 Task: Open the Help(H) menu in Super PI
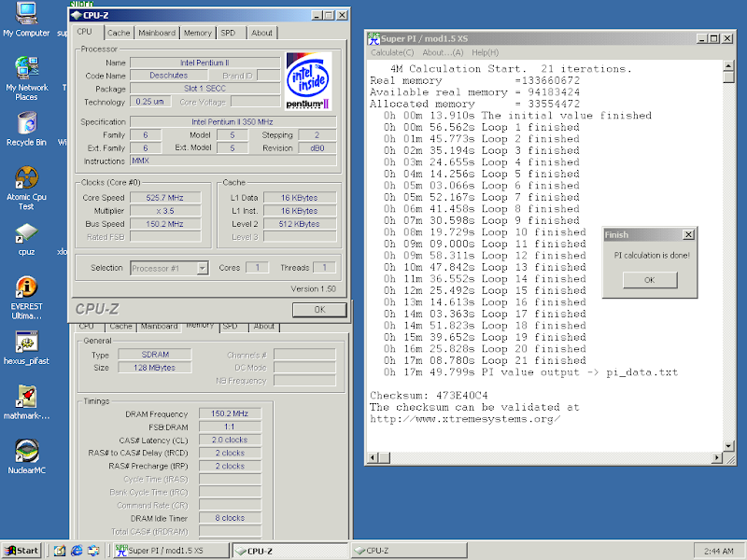485,52
